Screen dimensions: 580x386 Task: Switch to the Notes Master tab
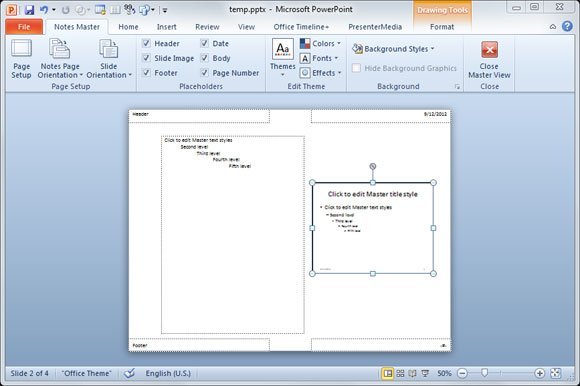(x=77, y=27)
